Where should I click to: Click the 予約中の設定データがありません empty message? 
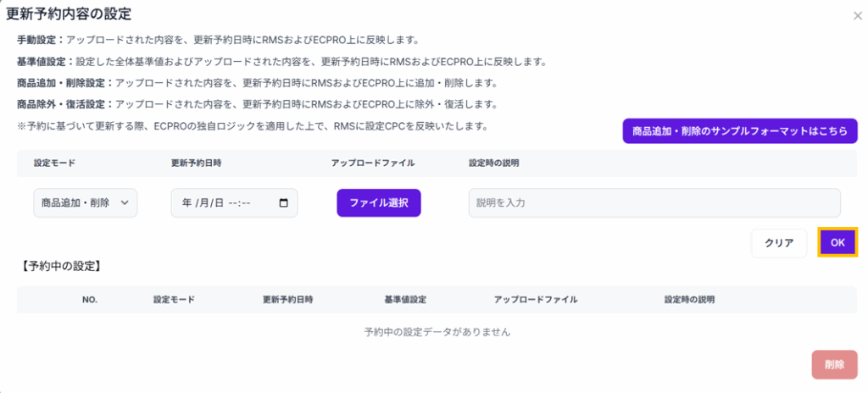click(437, 332)
